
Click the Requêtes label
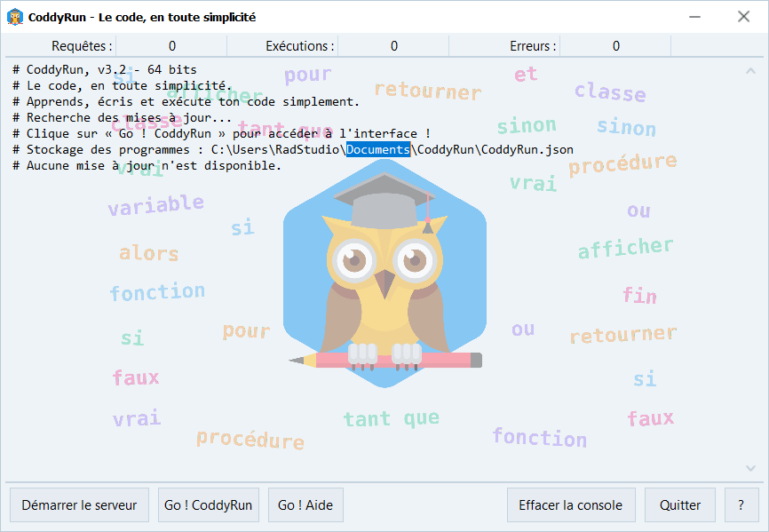pos(82,46)
